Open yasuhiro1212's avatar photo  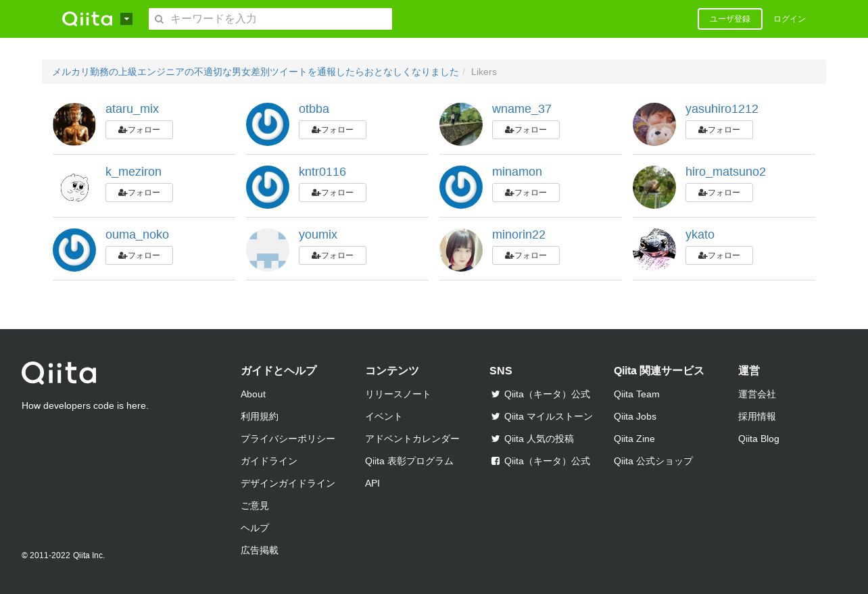[654, 124]
